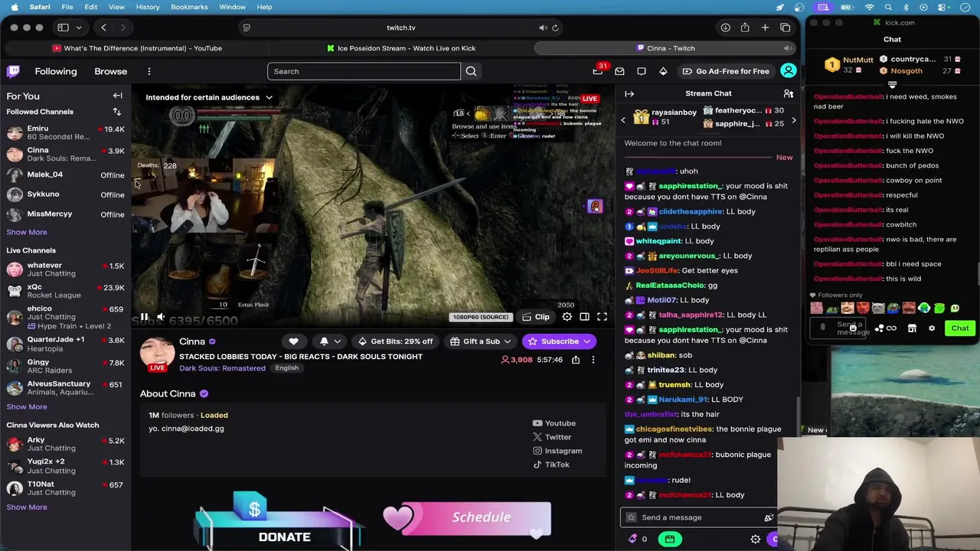Click Safari Share toolbar icon
Viewport: 980px width, 551px height.
pos(745,28)
